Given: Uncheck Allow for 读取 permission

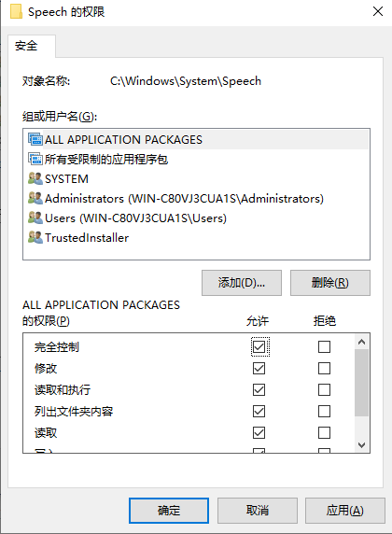Looking at the screenshot, I should [x=259, y=432].
